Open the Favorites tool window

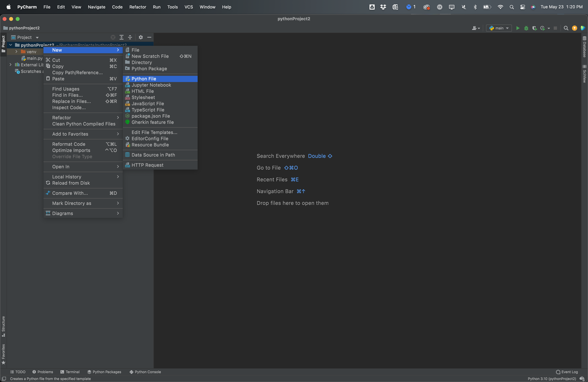[3, 354]
